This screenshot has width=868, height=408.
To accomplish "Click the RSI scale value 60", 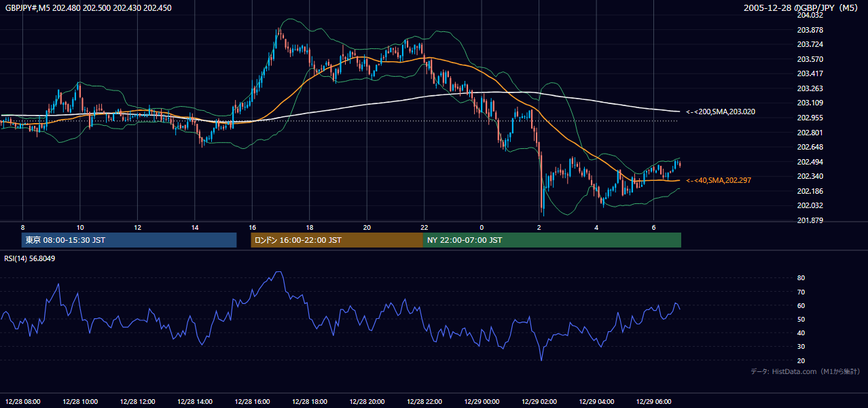I will tap(801, 305).
